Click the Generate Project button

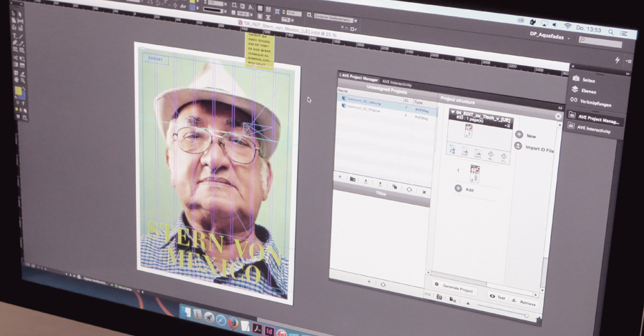454,287
